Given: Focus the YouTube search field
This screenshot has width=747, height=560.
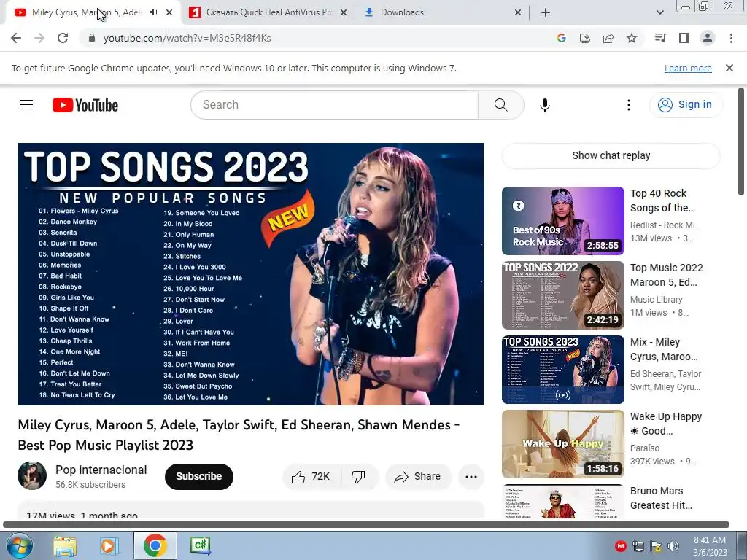Looking at the screenshot, I should (x=334, y=105).
